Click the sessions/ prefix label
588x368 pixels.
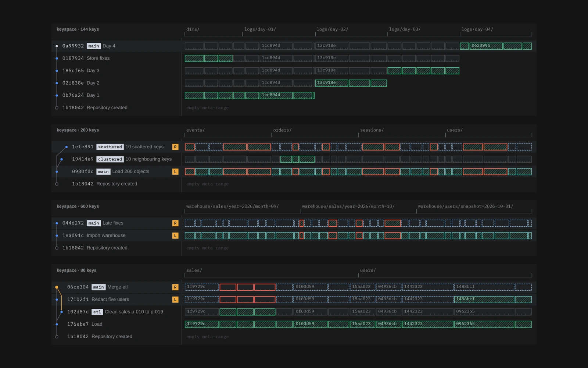pos(372,130)
